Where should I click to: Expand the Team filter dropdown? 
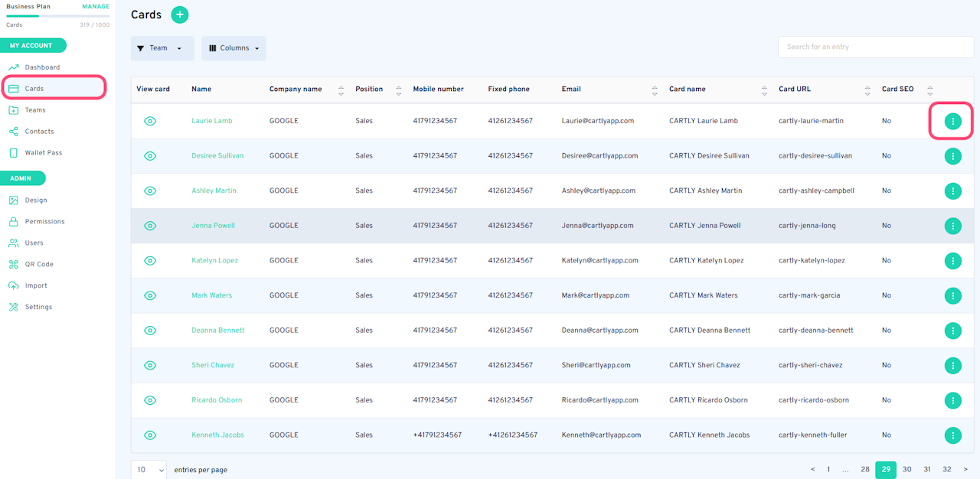162,48
